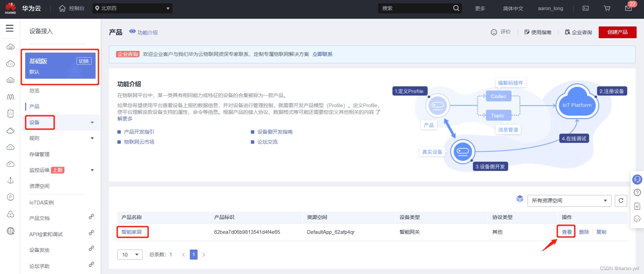644x274 pixels.
Task: Select 产品 in sidebar
Action: click(34, 107)
